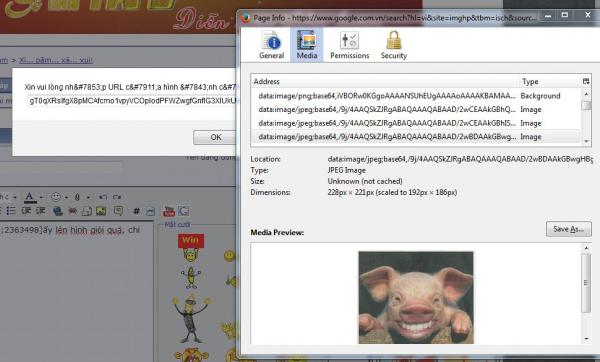Image resolution: width=600 pixels, height=362 pixels.
Task: Open the General section of Page Info
Action: pos(271,45)
